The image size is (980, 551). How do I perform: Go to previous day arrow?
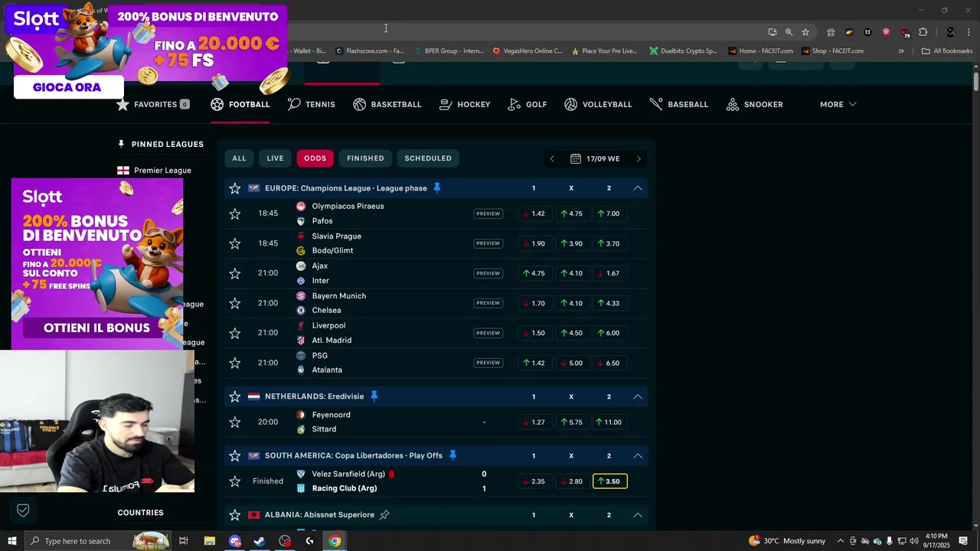[x=552, y=158]
